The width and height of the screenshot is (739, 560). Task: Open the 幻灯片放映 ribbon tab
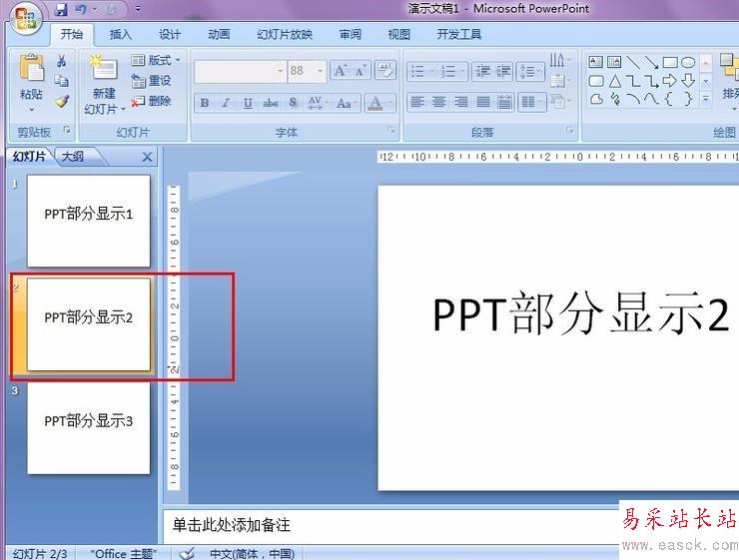coord(285,34)
